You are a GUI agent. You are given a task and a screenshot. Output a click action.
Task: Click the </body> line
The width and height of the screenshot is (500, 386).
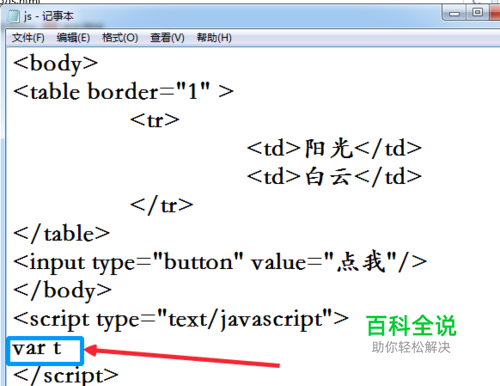tap(62, 290)
